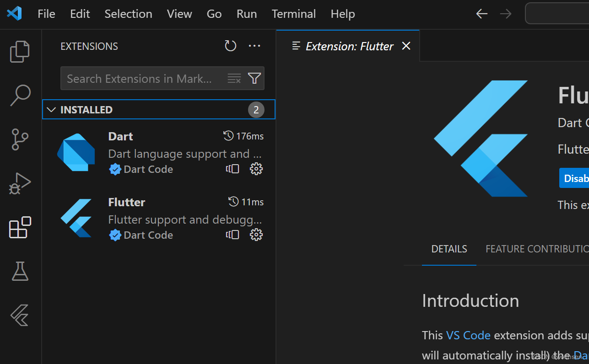This screenshot has height=364, width=589.
Task: Click the Dart extension logo
Action: point(76,152)
